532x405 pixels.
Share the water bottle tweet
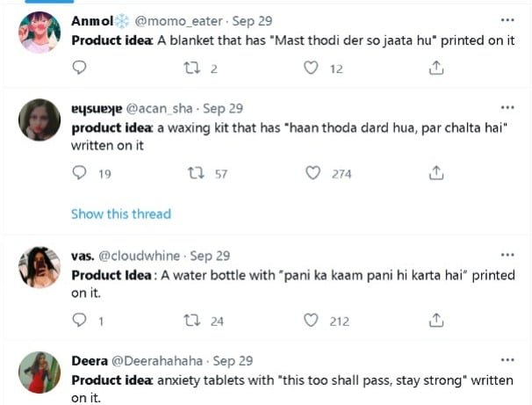(436, 321)
